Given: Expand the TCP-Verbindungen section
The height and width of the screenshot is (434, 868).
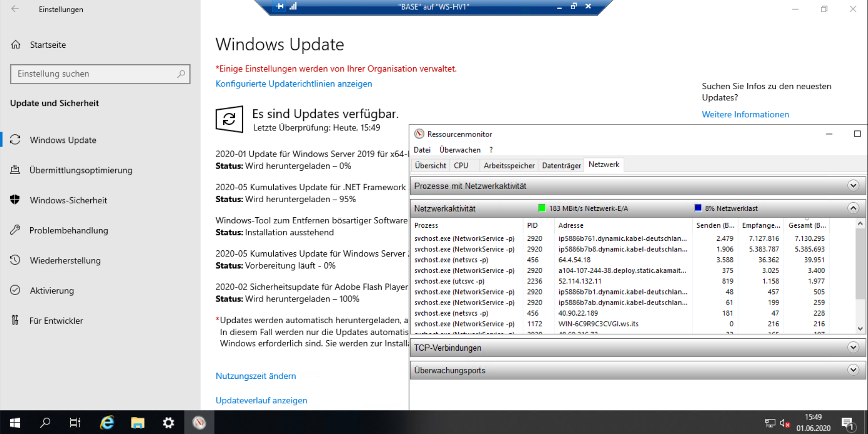Looking at the screenshot, I should click(853, 347).
